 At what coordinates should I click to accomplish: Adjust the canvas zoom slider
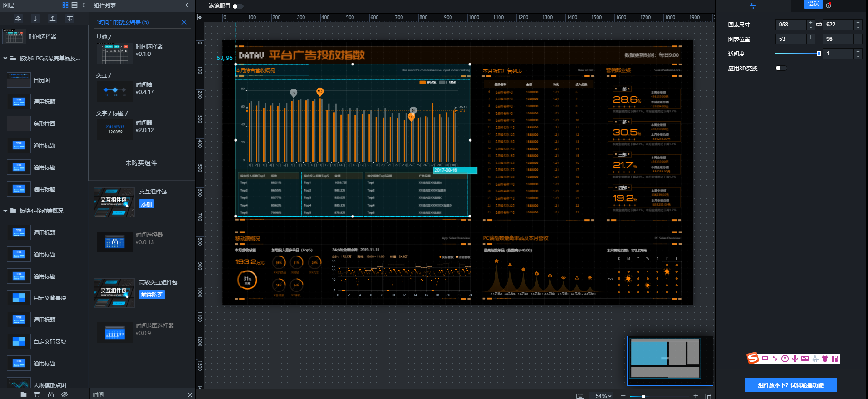point(644,396)
